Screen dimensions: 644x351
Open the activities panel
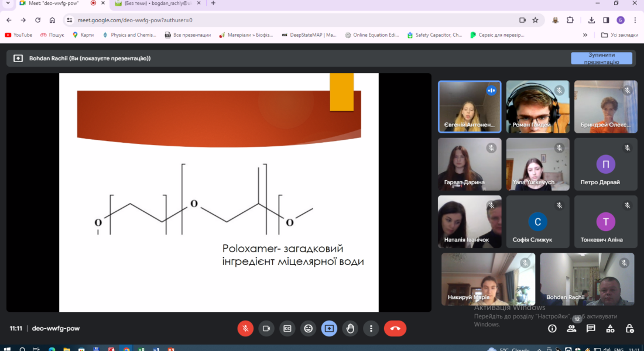611,329
